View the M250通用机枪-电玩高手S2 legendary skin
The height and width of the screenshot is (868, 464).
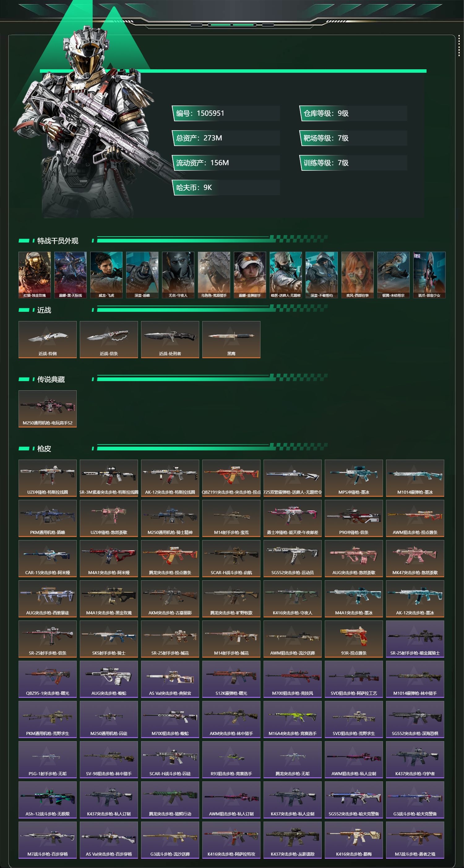(x=48, y=409)
